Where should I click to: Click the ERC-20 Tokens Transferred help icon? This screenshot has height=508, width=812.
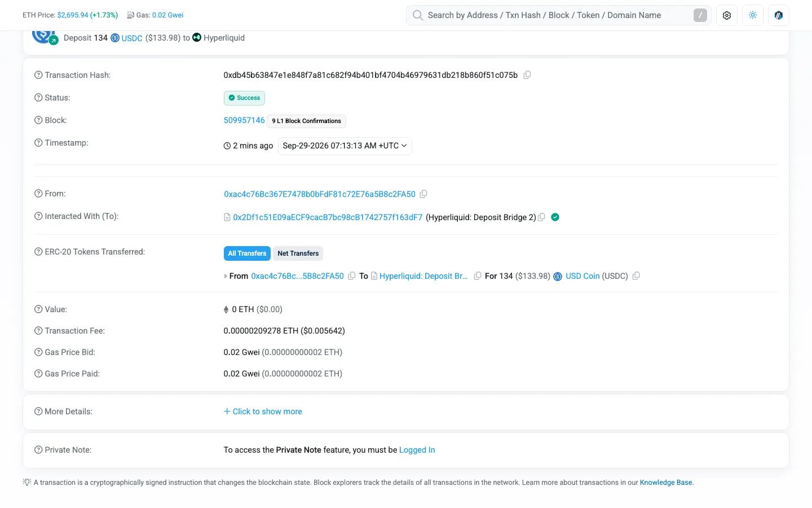tap(38, 252)
